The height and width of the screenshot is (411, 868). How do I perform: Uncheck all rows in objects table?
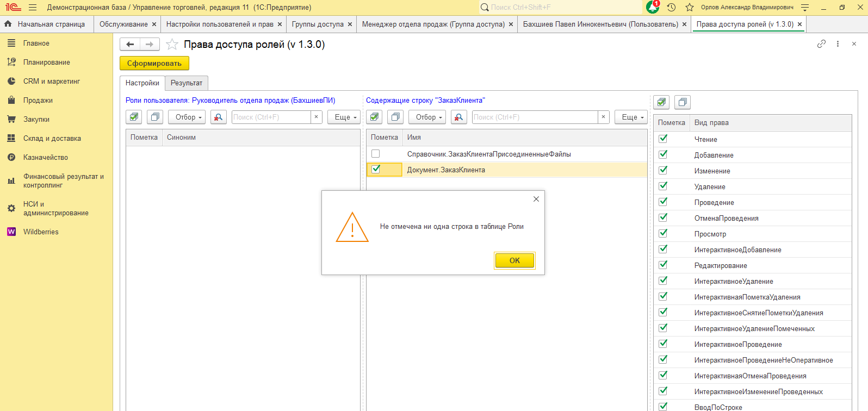pos(395,117)
